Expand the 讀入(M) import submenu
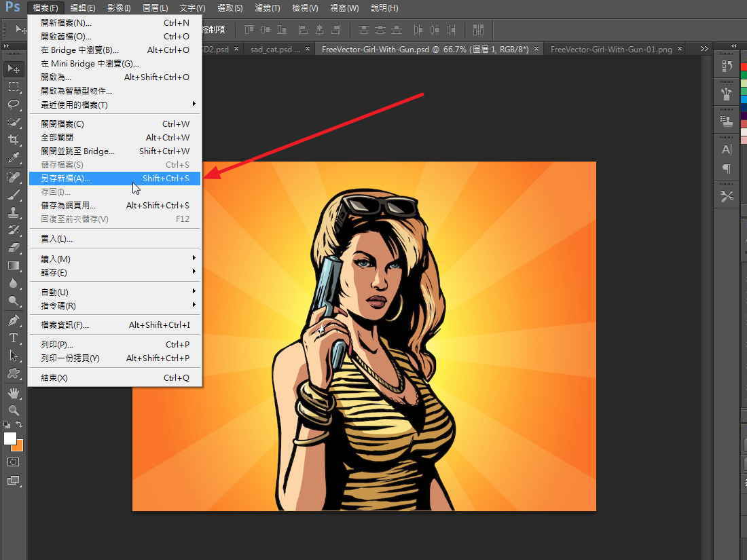The image size is (747, 560). pyautogui.click(x=115, y=259)
